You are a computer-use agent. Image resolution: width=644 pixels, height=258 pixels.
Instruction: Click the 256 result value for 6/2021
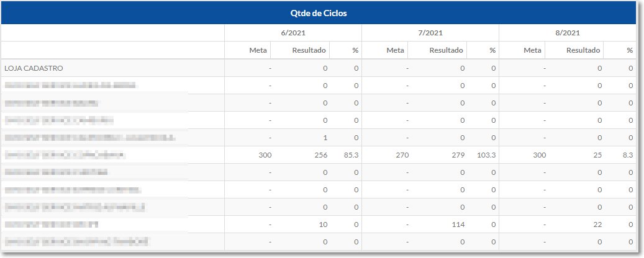coord(321,155)
